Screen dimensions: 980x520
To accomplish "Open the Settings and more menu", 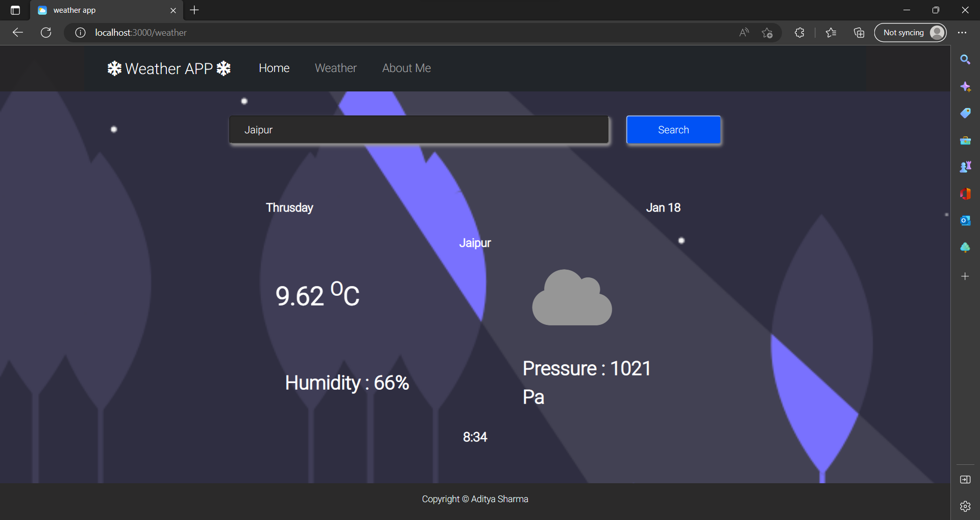I will [963, 32].
